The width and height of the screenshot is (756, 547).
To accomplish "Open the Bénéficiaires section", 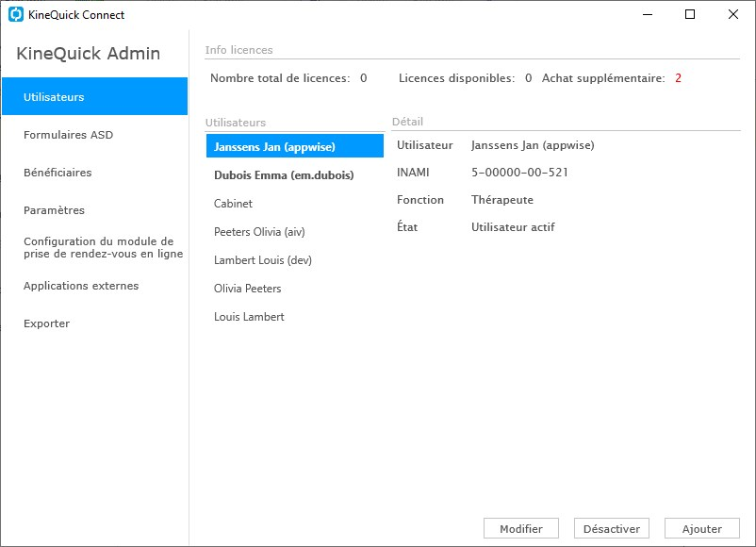I will (94, 173).
